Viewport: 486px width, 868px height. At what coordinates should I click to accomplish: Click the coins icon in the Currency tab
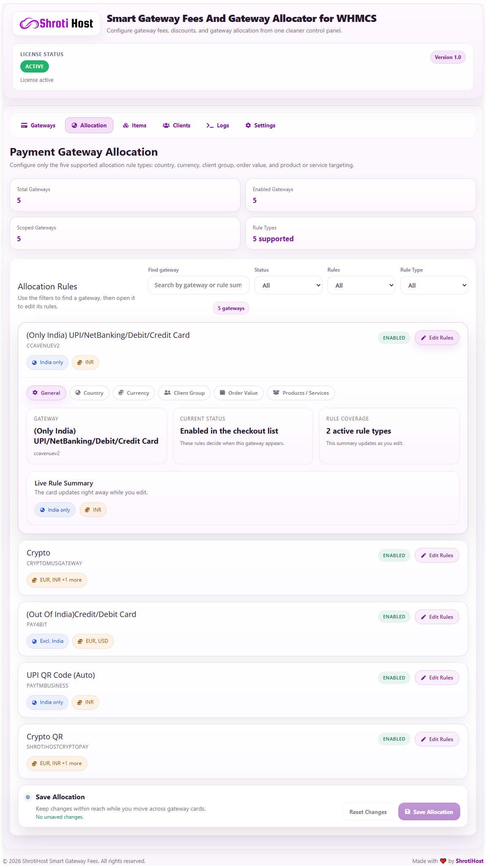(121, 393)
